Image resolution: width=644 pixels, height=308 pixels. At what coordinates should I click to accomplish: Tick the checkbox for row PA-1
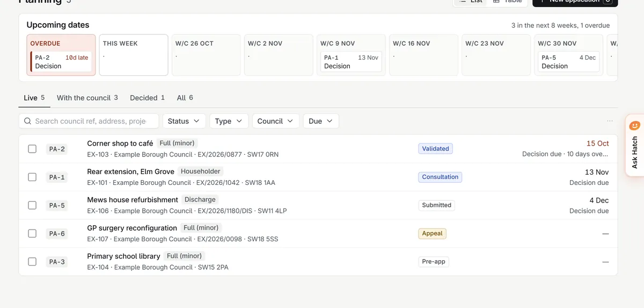pos(32,177)
